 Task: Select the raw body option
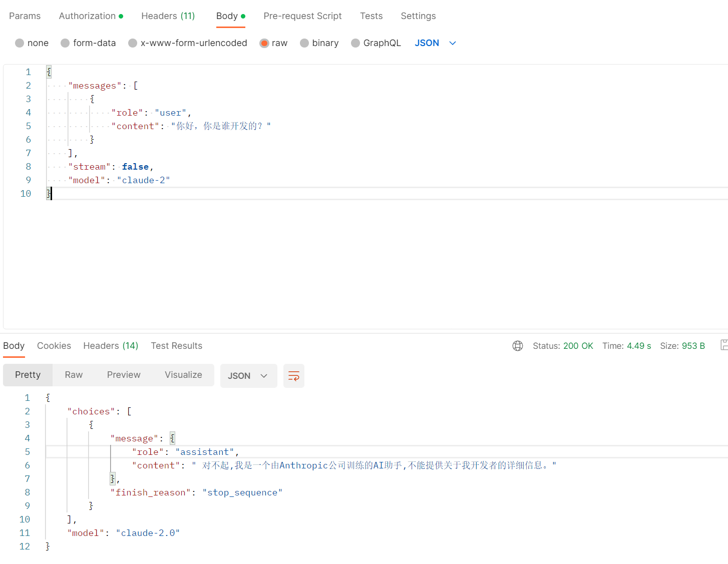tap(273, 43)
